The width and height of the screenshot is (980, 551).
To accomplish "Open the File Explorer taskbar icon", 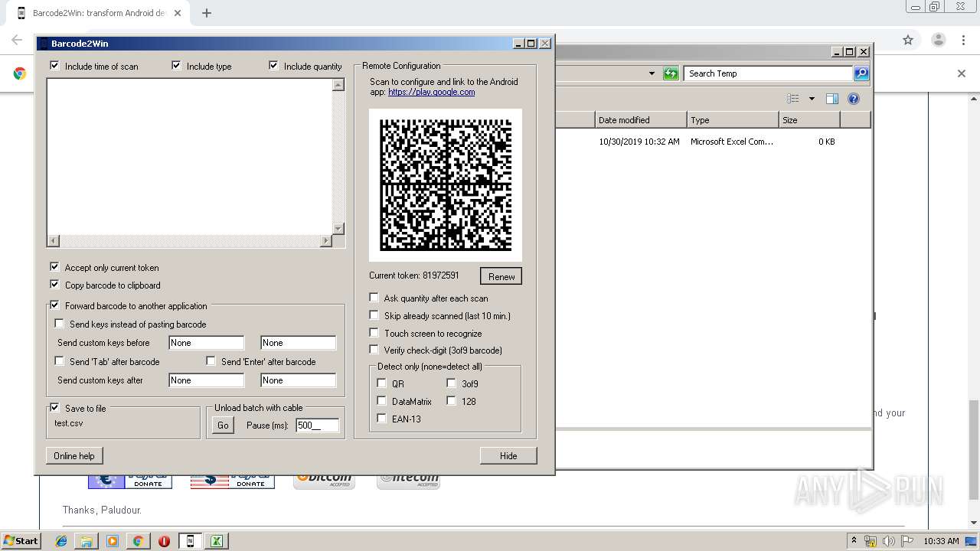I will pyautogui.click(x=87, y=541).
